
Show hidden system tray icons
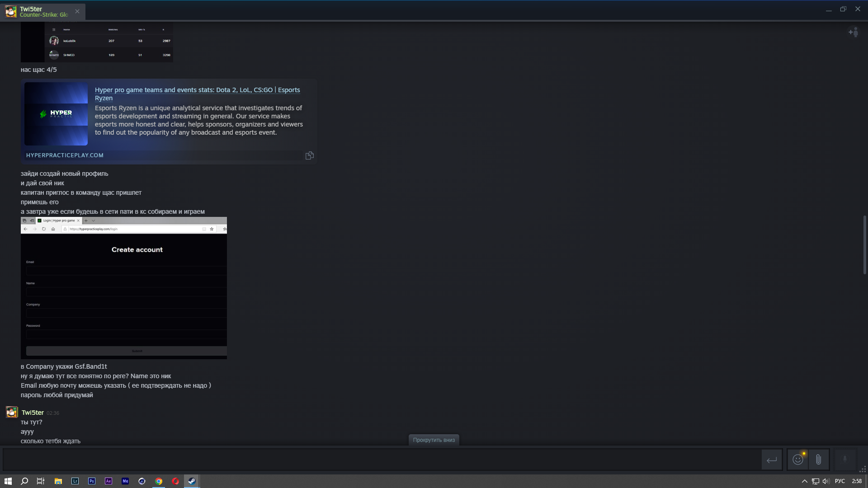click(x=805, y=481)
